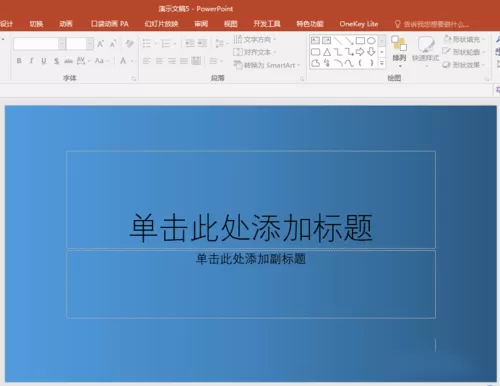Select the down block arrow shape
This screenshot has height=386, width=500.
371,52
